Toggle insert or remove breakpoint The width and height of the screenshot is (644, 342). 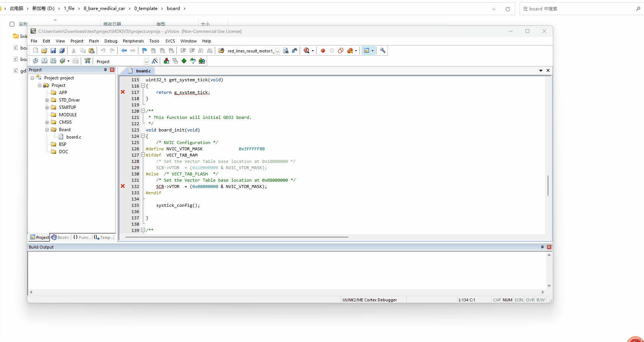point(323,51)
